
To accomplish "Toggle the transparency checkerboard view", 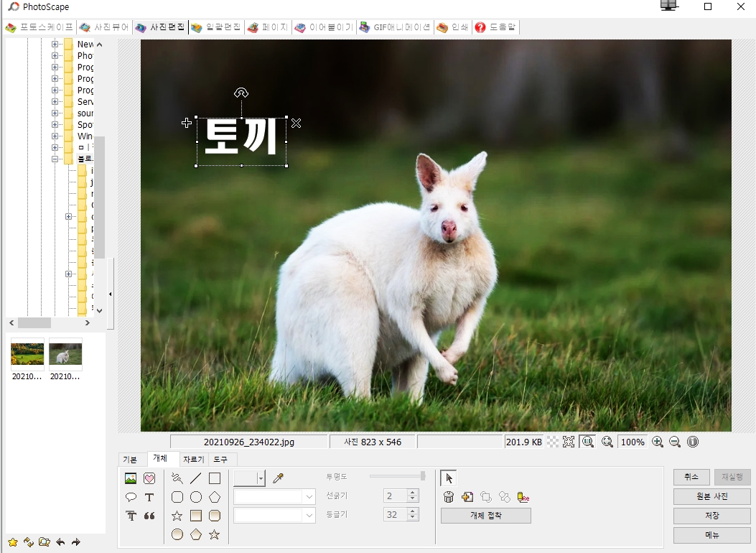I will point(553,442).
